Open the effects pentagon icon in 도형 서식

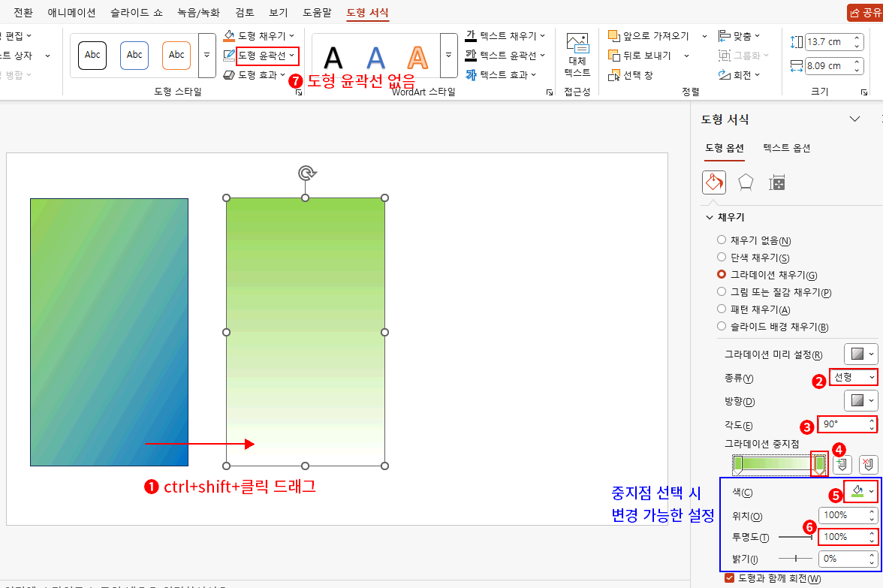(x=746, y=182)
